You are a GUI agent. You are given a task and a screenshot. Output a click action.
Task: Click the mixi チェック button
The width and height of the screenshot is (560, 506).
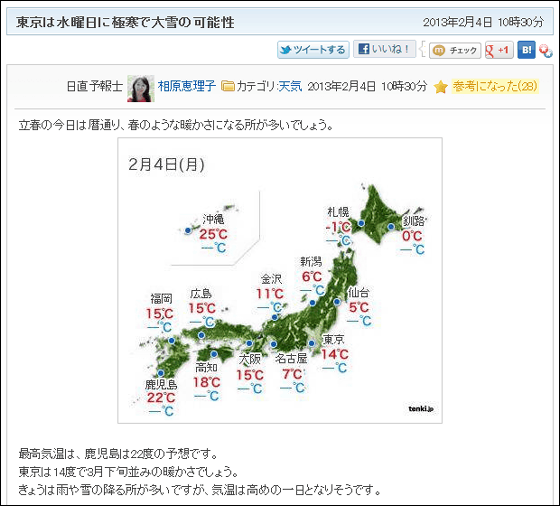pos(455,50)
